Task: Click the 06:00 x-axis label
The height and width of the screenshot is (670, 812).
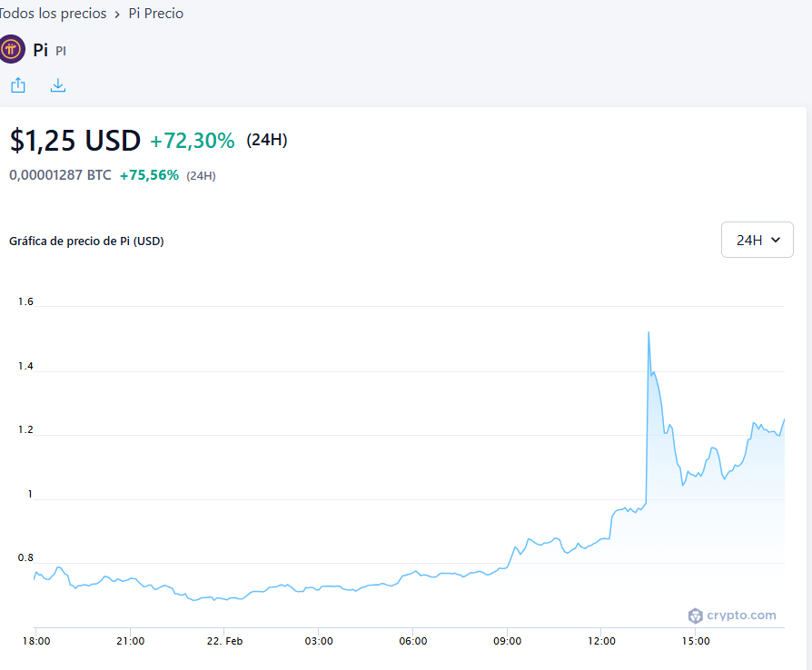Action: click(413, 641)
